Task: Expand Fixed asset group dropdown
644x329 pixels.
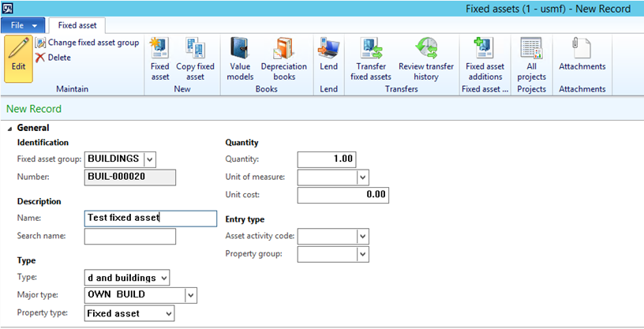Action: (150, 159)
